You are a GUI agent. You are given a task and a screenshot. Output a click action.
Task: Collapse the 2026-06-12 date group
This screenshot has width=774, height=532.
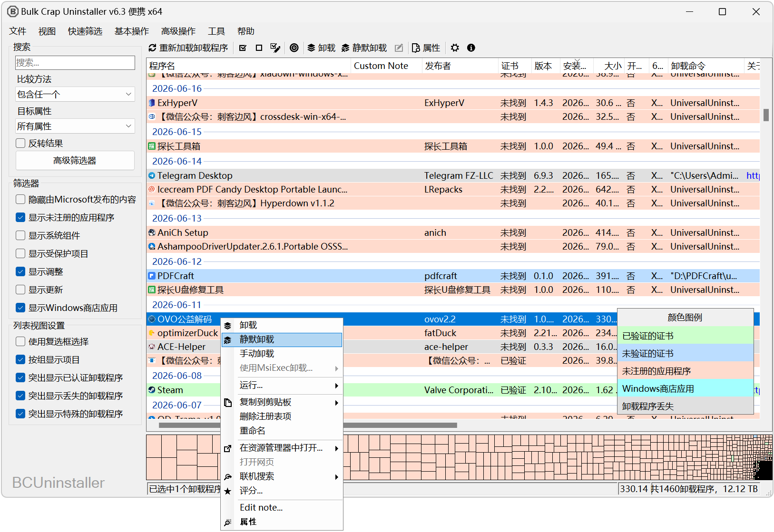(x=177, y=261)
